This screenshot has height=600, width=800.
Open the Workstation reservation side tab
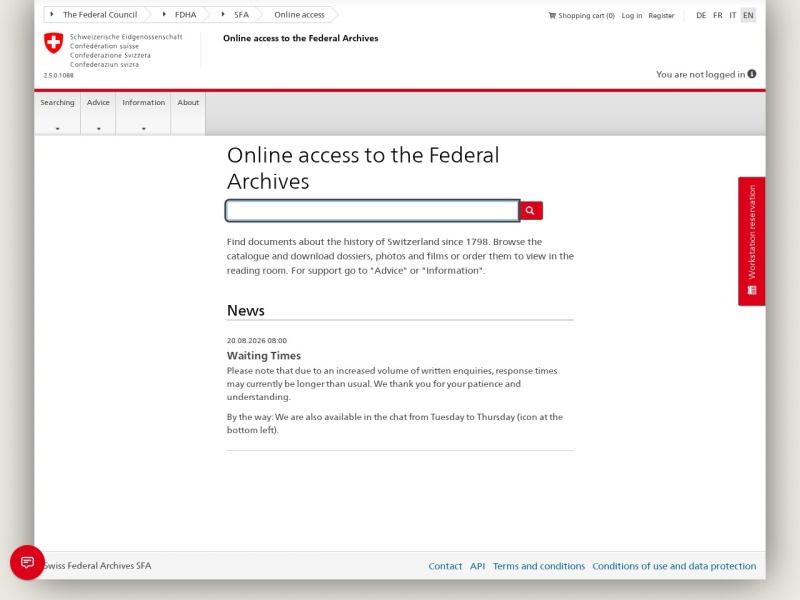click(752, 241)
